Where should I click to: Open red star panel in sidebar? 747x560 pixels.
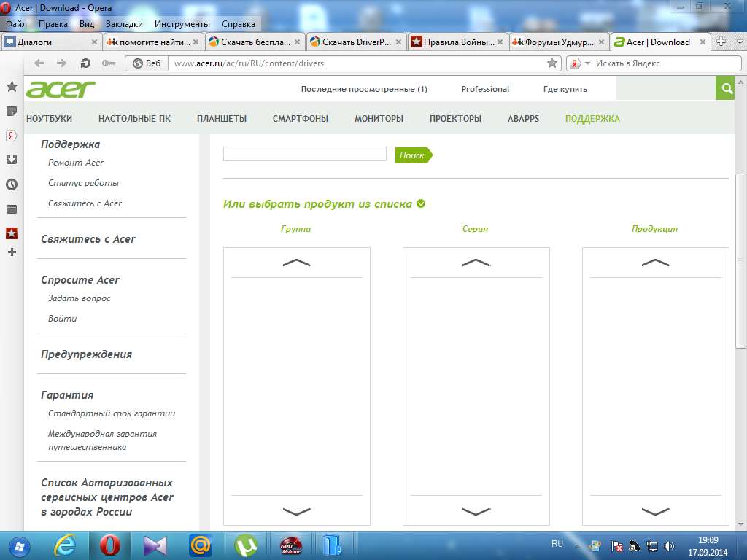pos(12,233)
